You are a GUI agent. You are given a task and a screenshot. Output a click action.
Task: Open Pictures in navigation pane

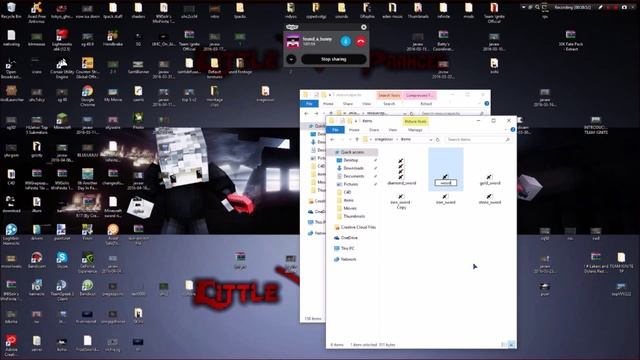pos(350,184)
